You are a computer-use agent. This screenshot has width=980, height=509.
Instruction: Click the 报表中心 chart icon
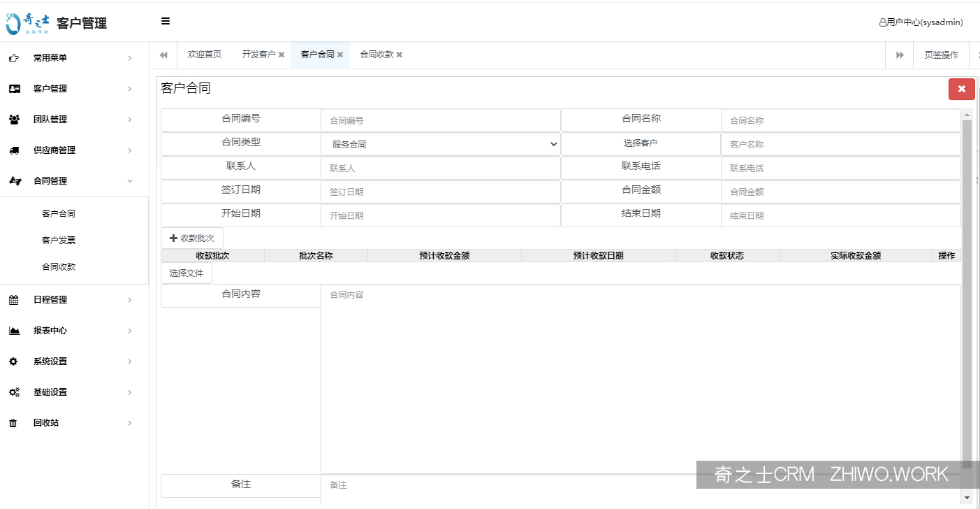(x=14, y=330)
